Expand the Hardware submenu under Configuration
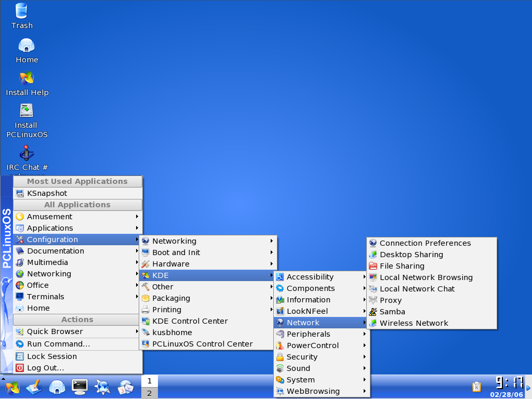The image size is (532, 399). [x=207, y=264]
